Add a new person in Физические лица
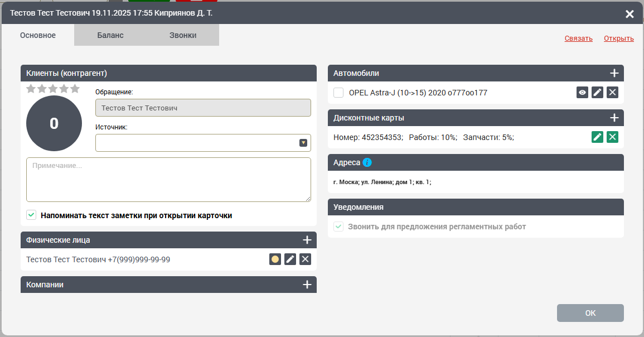 pyautogui.click(x=307, y=240)
